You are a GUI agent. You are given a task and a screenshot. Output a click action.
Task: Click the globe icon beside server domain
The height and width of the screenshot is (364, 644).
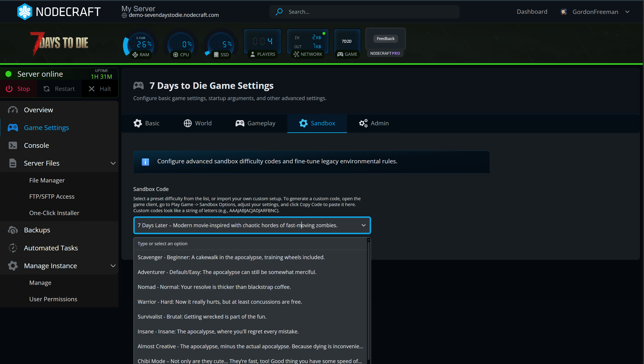(x=124, y=16)
